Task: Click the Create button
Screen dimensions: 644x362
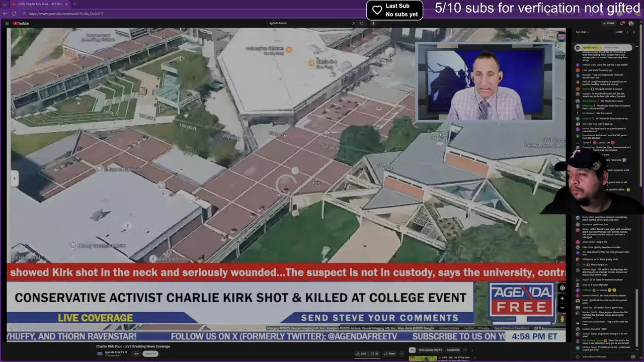Action: tap(609, 23)
